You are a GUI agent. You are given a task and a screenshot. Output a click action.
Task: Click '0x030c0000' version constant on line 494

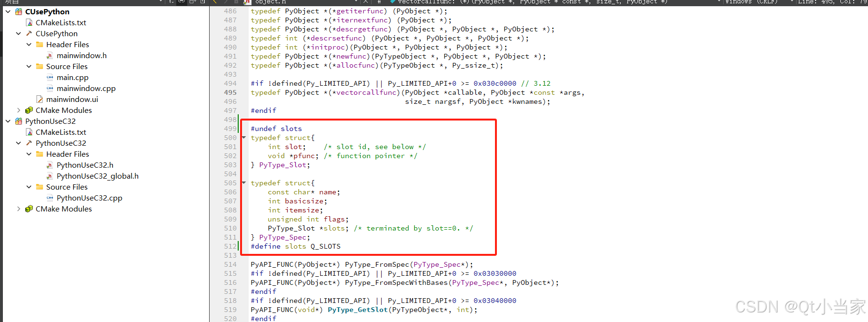pyautogui.click(x=495, y=83)
